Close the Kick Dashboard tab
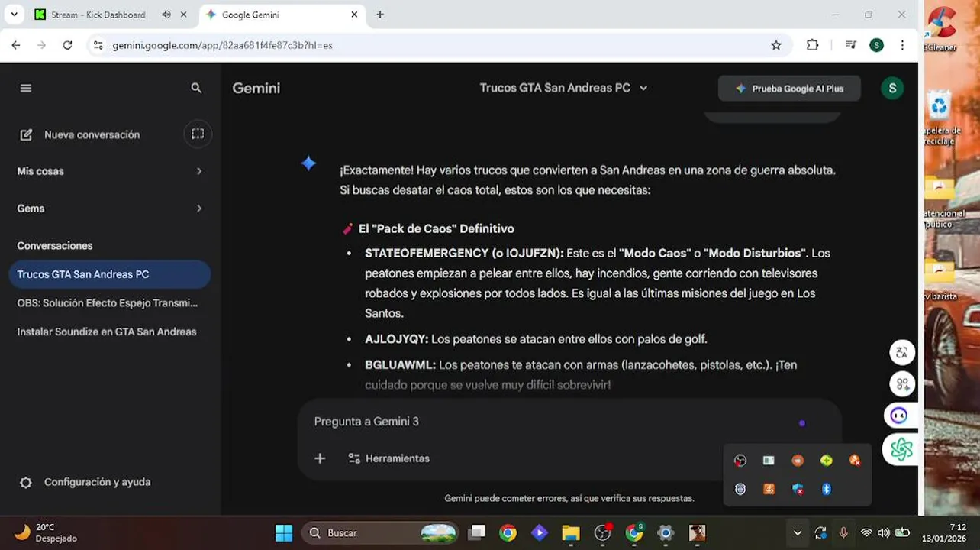 tap(184, 15)
